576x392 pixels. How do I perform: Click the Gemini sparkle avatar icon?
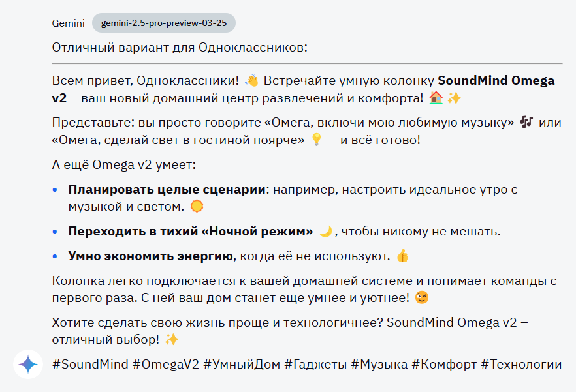click(27, 365)
